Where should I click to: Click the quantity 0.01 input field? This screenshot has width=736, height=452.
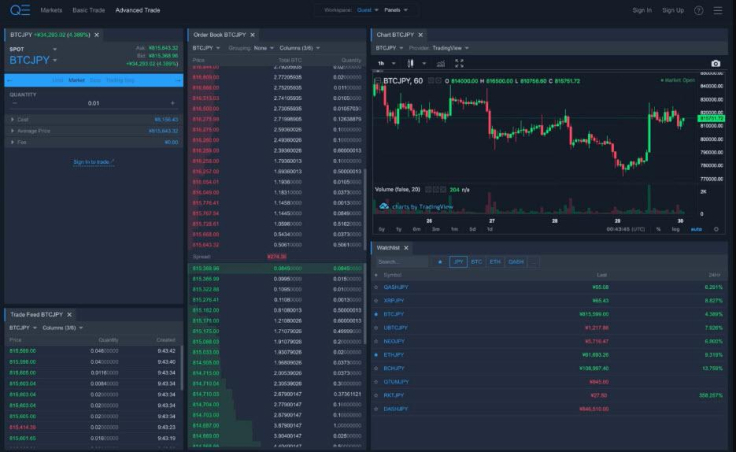click(93, 103)
